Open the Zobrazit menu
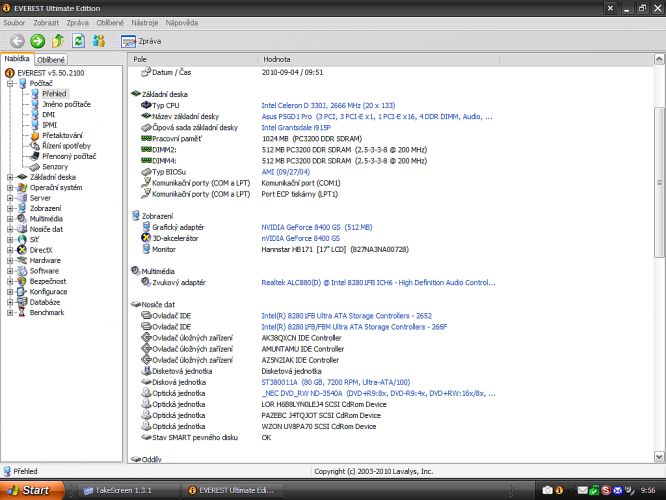 [x=46, y=23]
